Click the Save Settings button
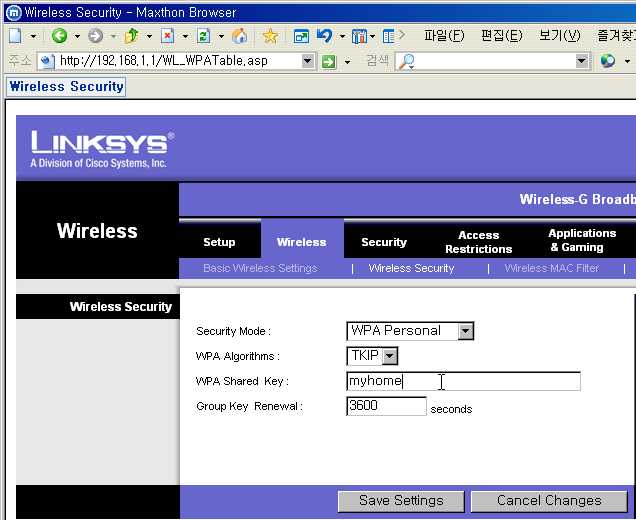The width and height of the screenshot is (636, 520). [x=401, y=501]
